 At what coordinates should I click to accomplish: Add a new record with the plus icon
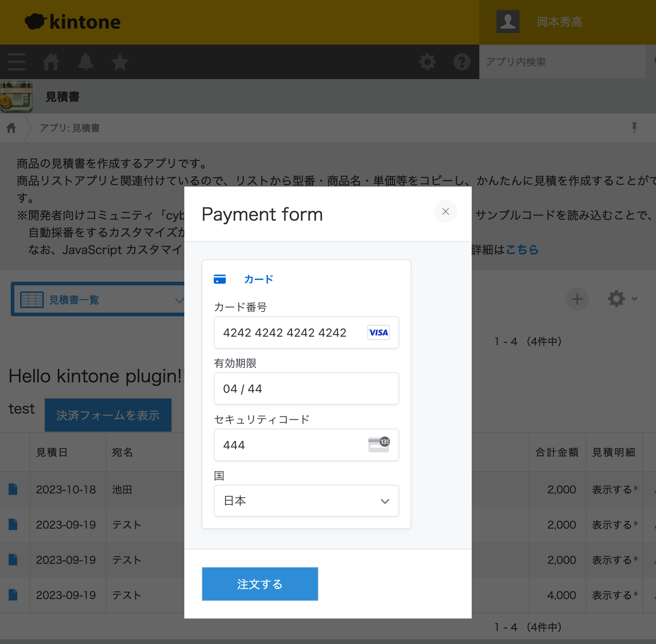point(577,299)
